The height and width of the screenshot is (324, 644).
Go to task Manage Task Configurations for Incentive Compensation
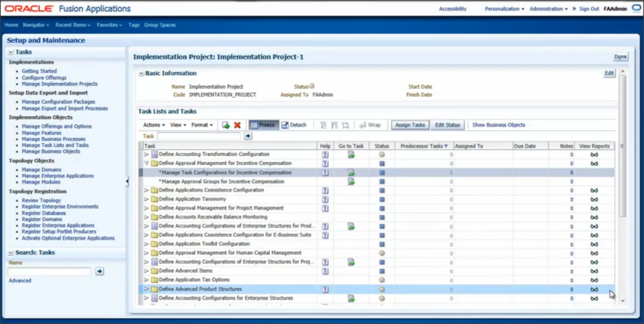pos(351,172)
